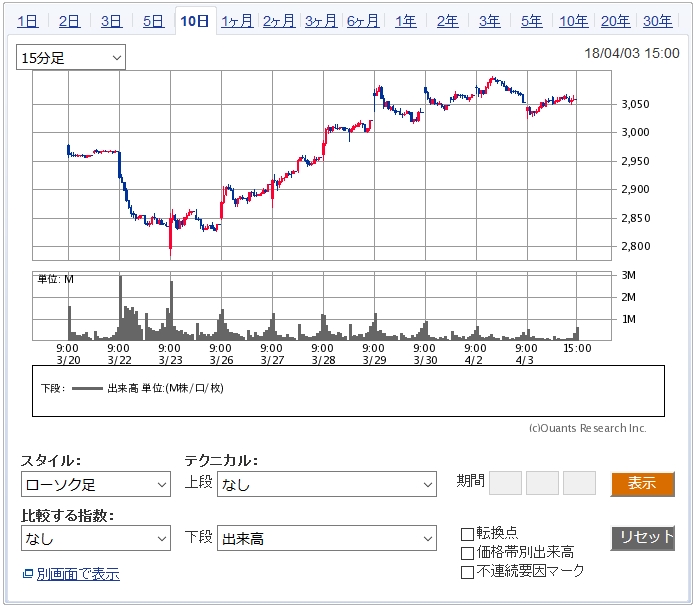Enable the 不連続要因マーク checkbox

tap(467, 572)
